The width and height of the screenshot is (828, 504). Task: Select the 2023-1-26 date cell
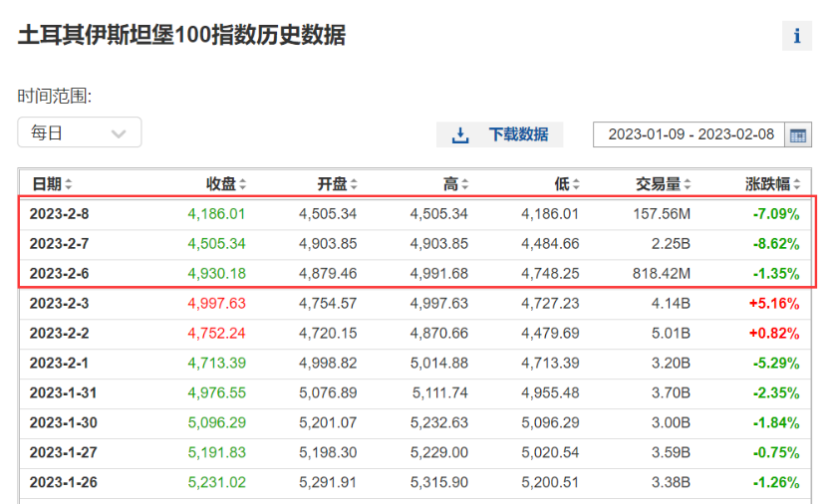(x=64, y=482)
